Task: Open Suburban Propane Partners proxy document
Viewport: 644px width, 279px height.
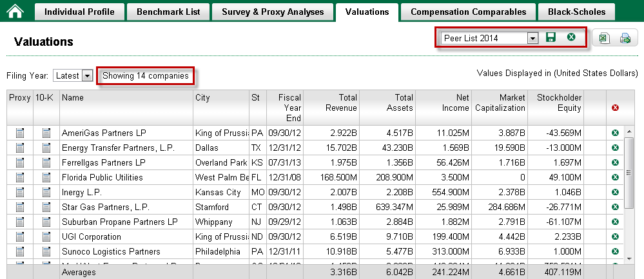Action: tap(20, 222)
